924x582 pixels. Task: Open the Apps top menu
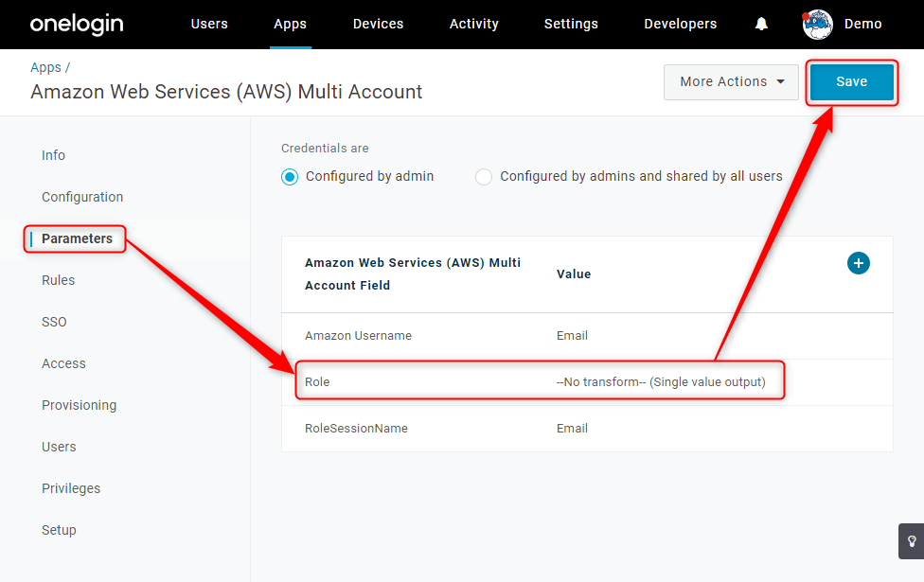[x=290, y=25]
